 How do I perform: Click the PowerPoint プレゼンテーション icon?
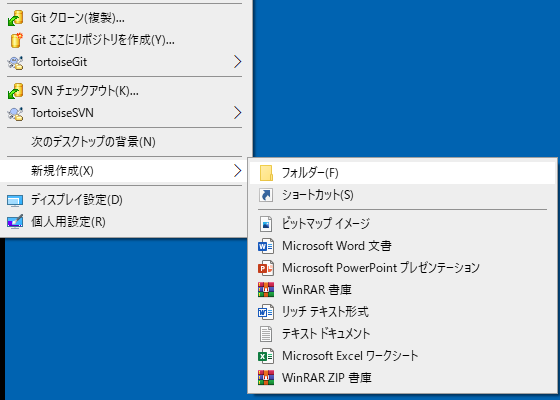(266, 268)
